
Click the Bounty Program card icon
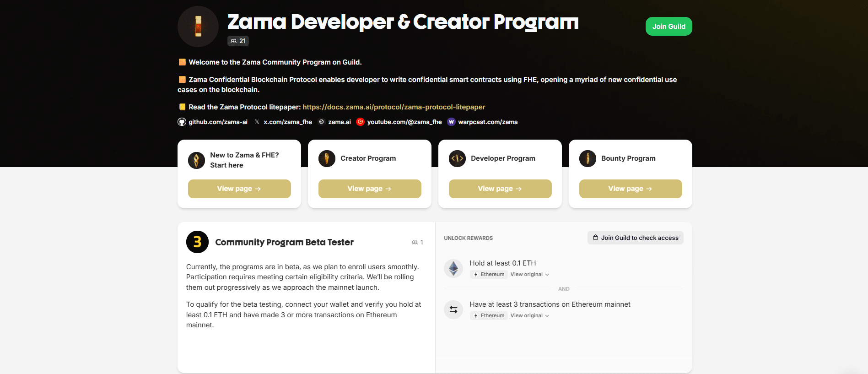(x=588, y=158)
